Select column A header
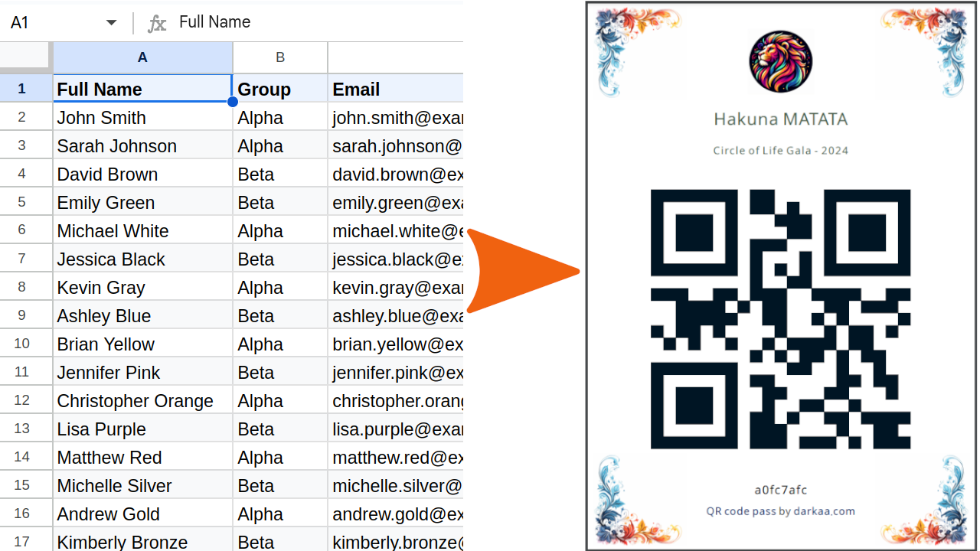 point(142,57)
